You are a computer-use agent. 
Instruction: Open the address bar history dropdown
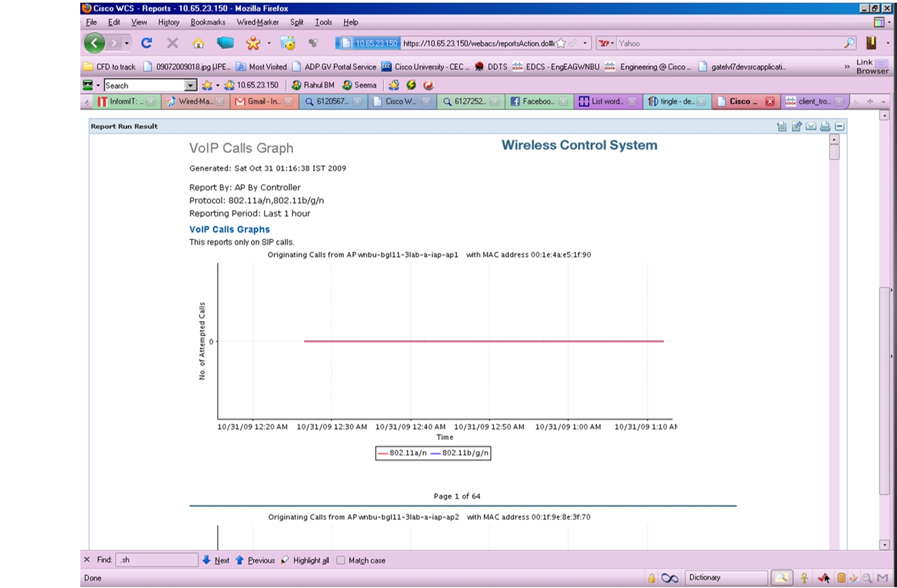click(585, 43)
